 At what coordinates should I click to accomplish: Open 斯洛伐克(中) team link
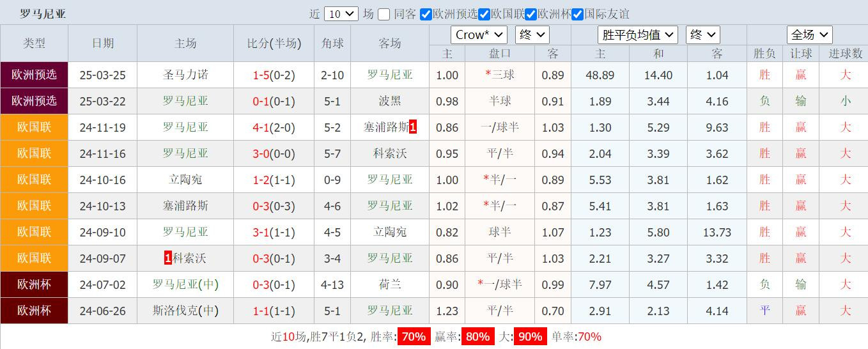coord(185,311)
